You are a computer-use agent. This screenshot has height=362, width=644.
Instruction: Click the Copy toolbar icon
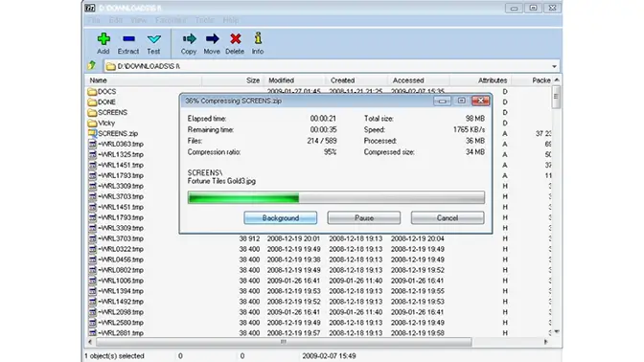[189, 39]
